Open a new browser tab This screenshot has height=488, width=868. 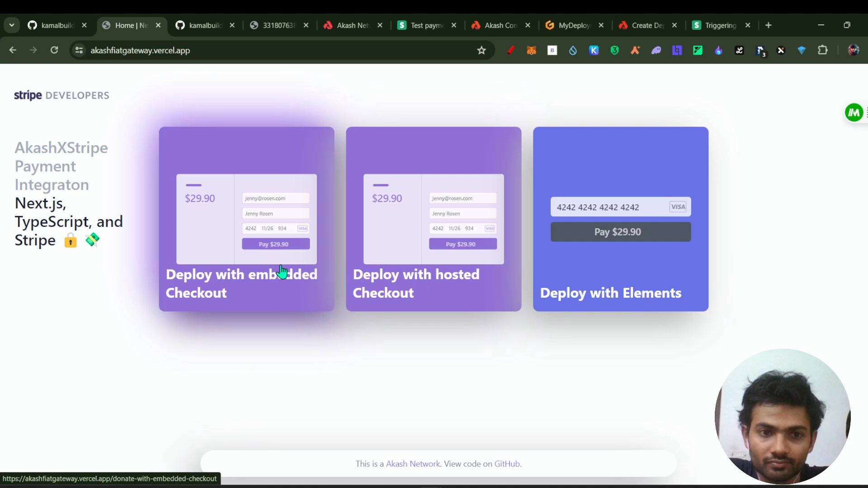(769, 25)
